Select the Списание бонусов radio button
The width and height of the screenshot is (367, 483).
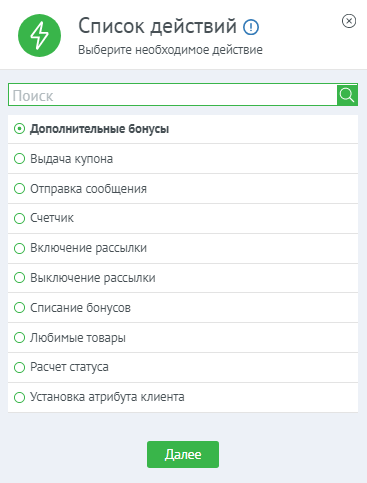point(19,308)
